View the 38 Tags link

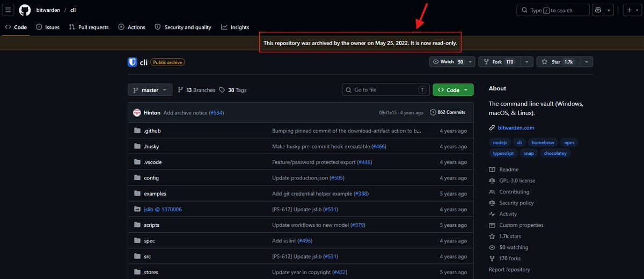[x=233, y=90]
